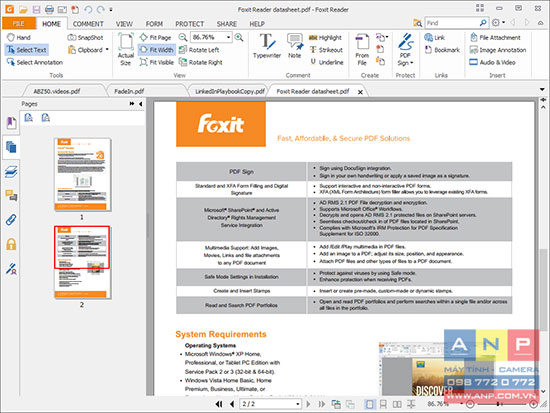Click the advanced search folder icon
The height and width of the screenshot is (413, 550).
(417, 23)
